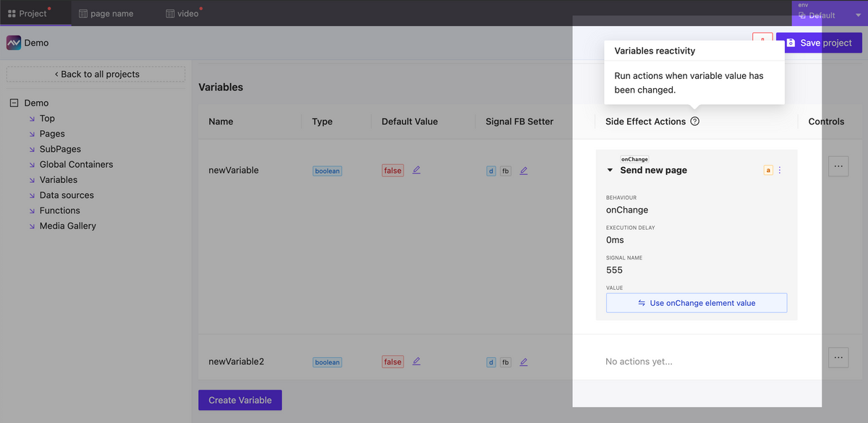Edit Signal FB Setter for newVariable
Viewport: 868px width, 423px height.
pos(524,171)
